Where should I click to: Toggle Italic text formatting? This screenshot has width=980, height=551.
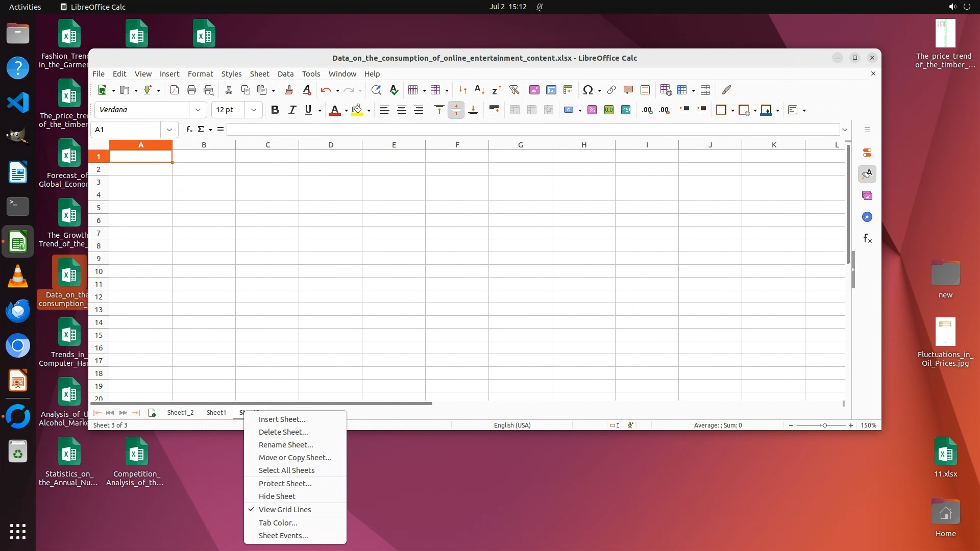point(292,110)
